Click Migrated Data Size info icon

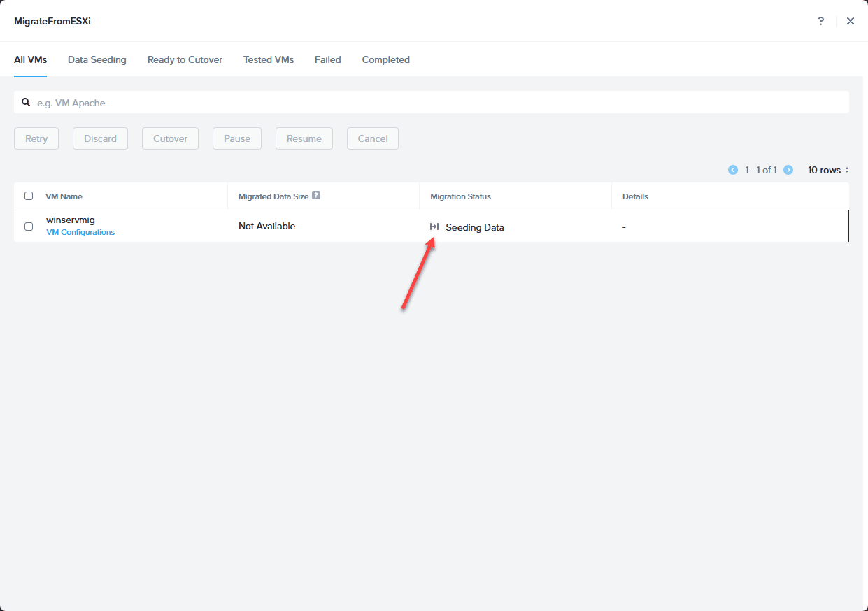(x=316, y=196)
